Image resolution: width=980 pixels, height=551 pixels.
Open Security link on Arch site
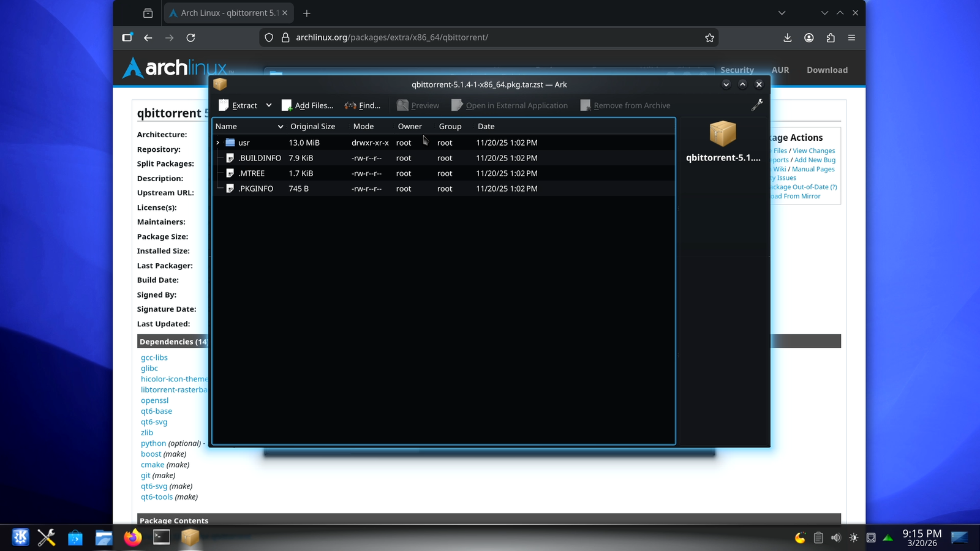[737, 70]
